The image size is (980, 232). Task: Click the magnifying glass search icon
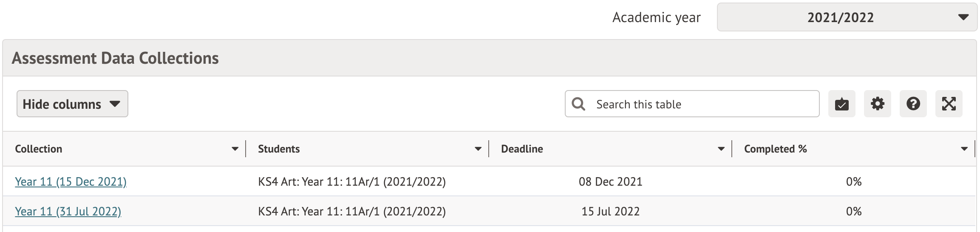pos(578,104)
